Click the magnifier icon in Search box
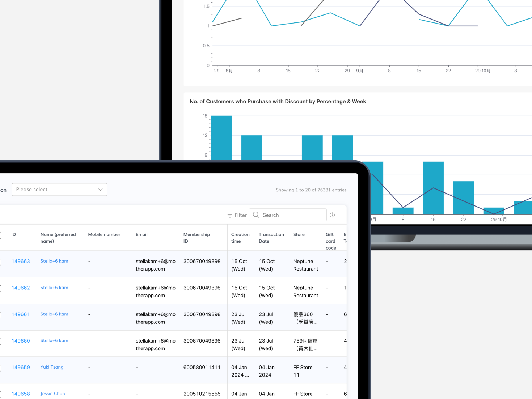The image size is (532, 399). [256, 215]
